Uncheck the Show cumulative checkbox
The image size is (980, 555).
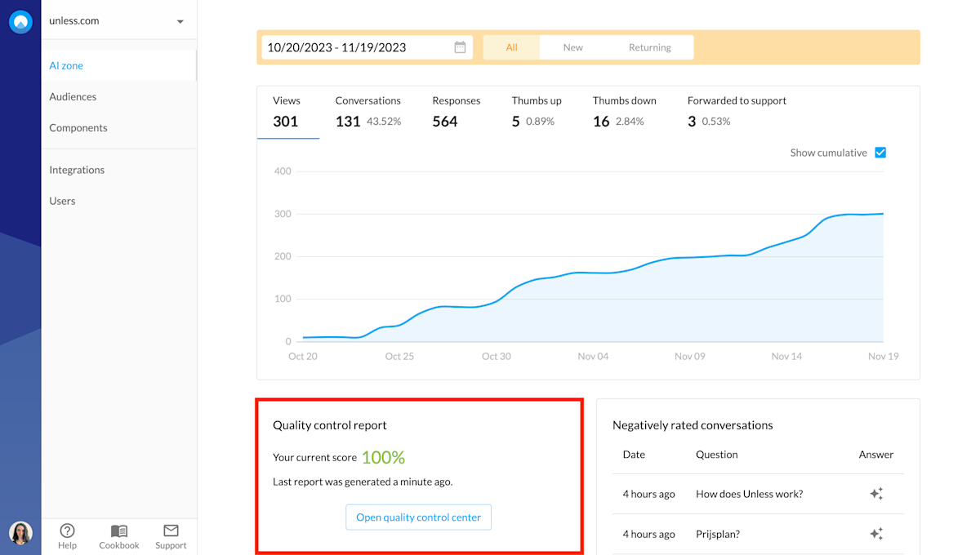pyautogui.click(x=880, y=153)
